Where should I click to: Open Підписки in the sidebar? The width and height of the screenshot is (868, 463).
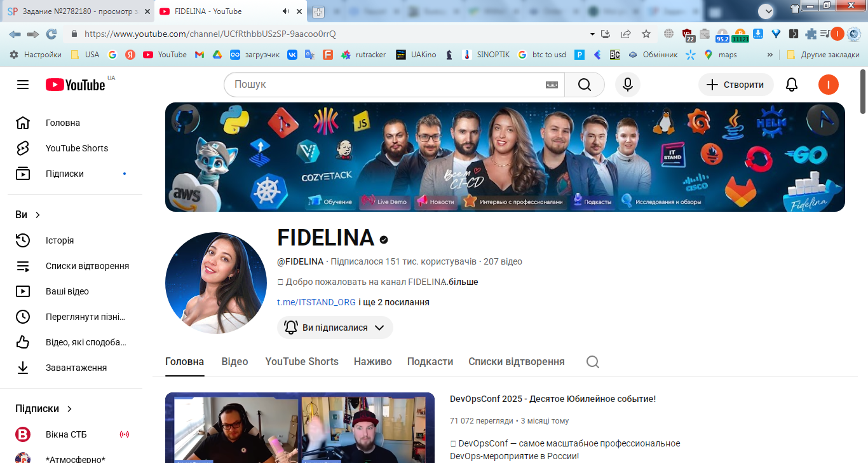pyautogui.click(x=75, y=174)
